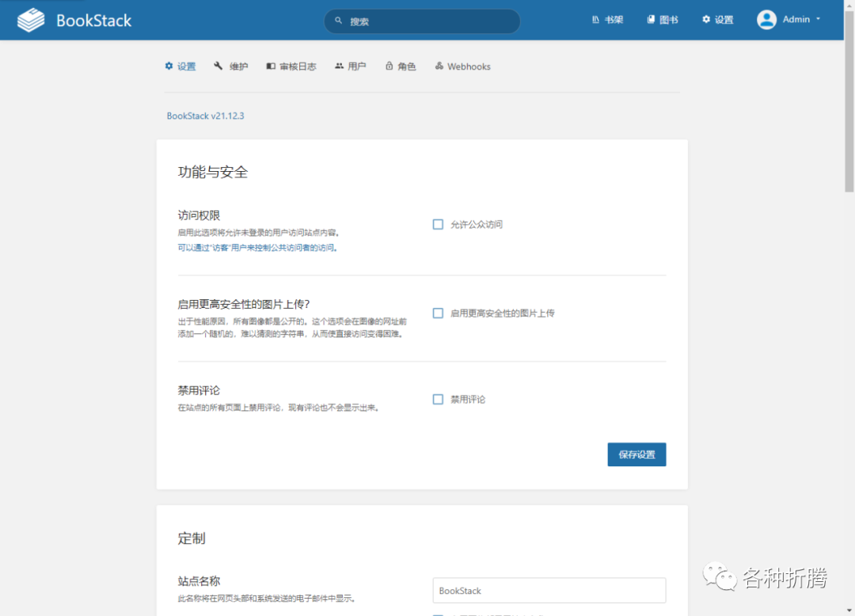855x616 pixels.
Task: Click the 启用更高安全性的图片上传? heading
Action: tap(244, 304)
